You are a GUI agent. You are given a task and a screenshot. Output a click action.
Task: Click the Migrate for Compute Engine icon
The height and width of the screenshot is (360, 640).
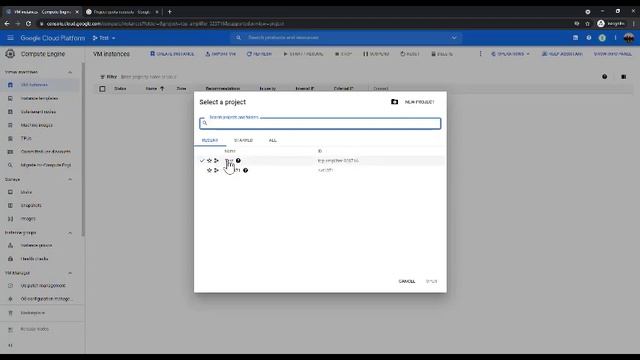click(x=10, y=165)
